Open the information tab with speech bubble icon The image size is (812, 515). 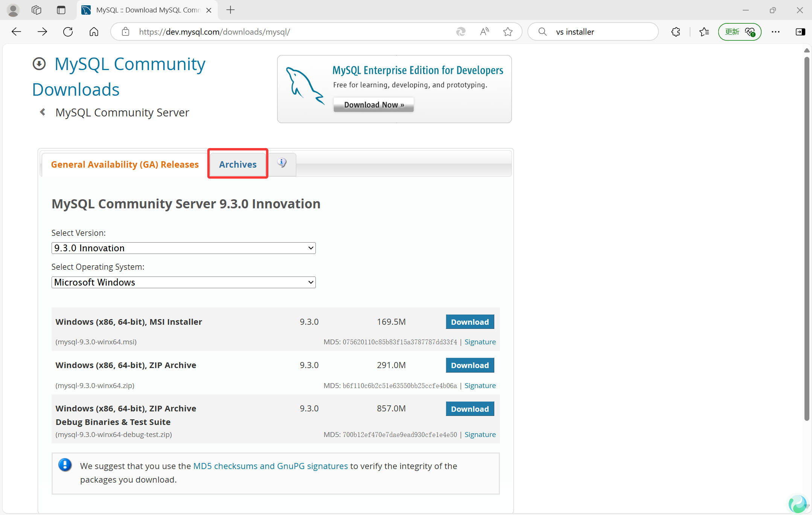click(282, 164)
